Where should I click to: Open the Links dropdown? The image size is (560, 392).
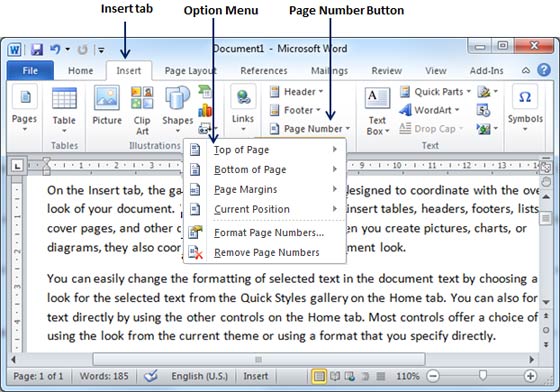[243, 108]
